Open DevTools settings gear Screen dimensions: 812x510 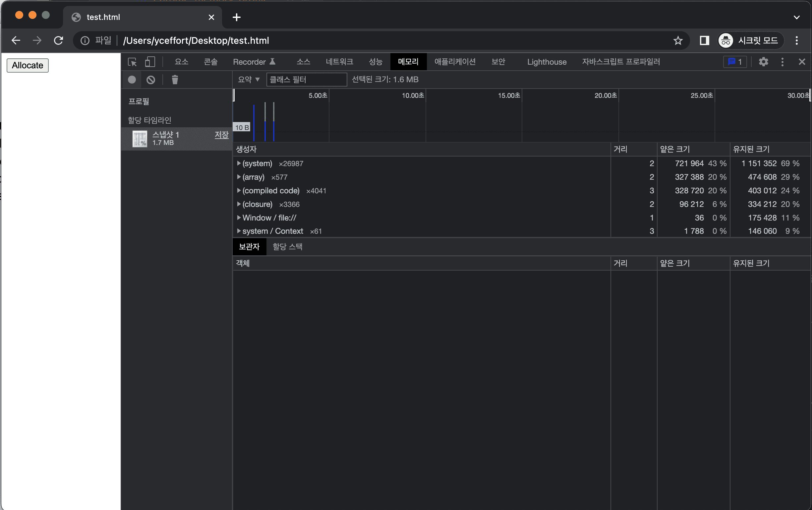763,62
